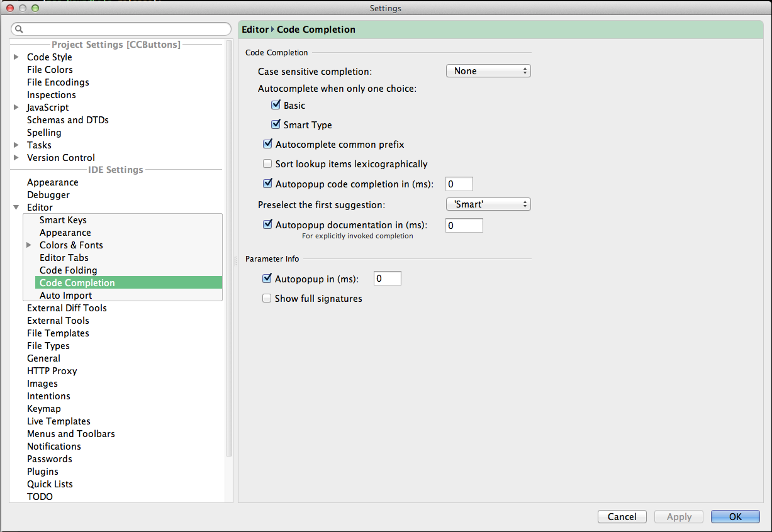
Task: Click the Parameter Info autopopup delay field
Action: click(388, 279)
